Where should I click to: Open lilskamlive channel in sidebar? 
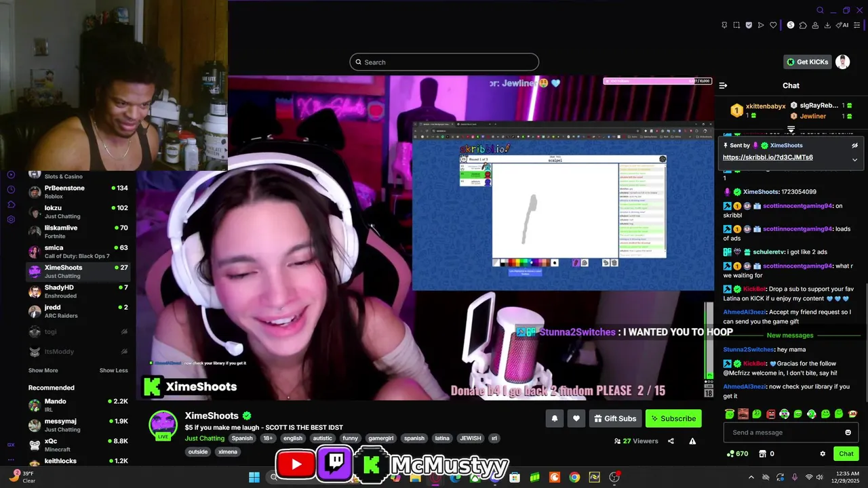[x=79, y=232]
